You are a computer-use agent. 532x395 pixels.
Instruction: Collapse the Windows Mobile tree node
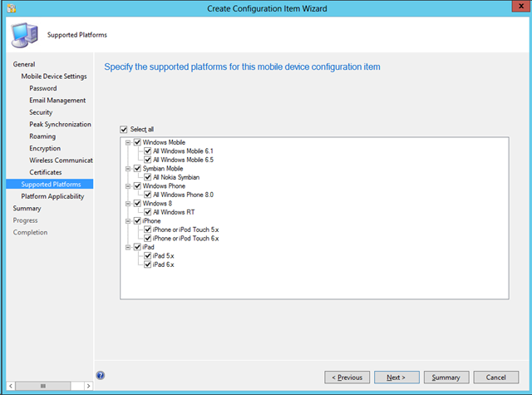click(x=128, y=142)
